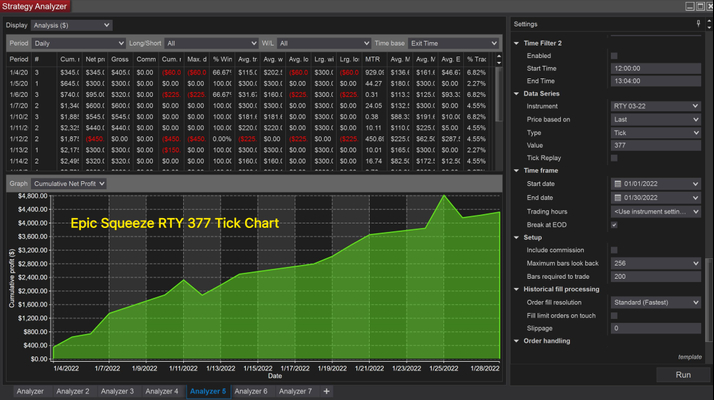Switch to the Analyzer 7 tab

(295, 391)
